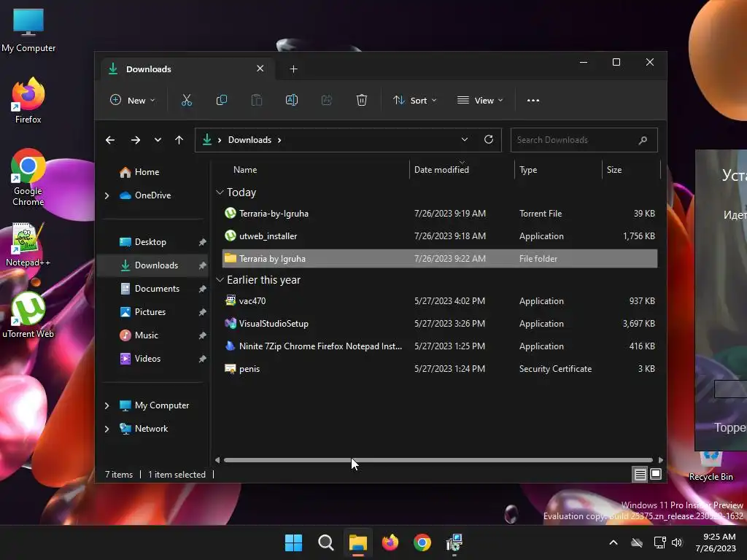This screenshot has height=560, width=747.
Task: Click installer app icon in taskbar
Action: point(454,542)
